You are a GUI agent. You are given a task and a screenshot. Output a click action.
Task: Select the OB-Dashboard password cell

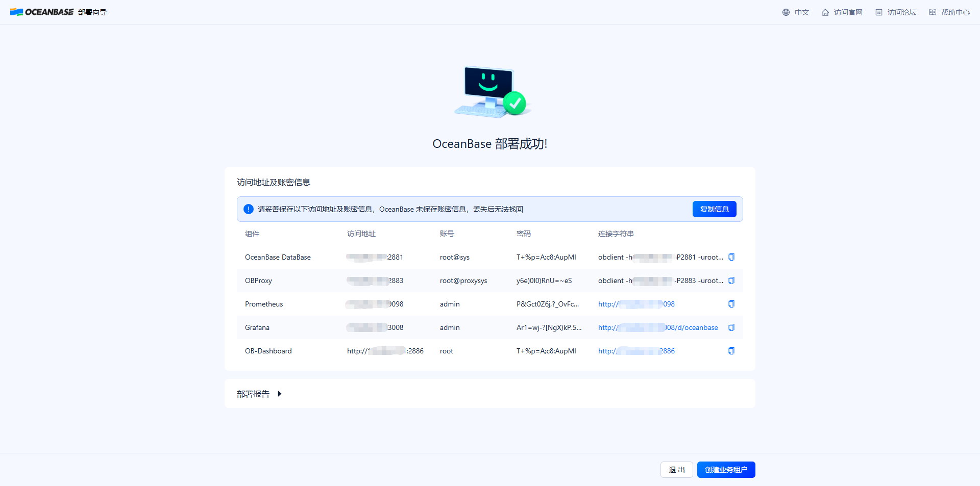(546, 351)
